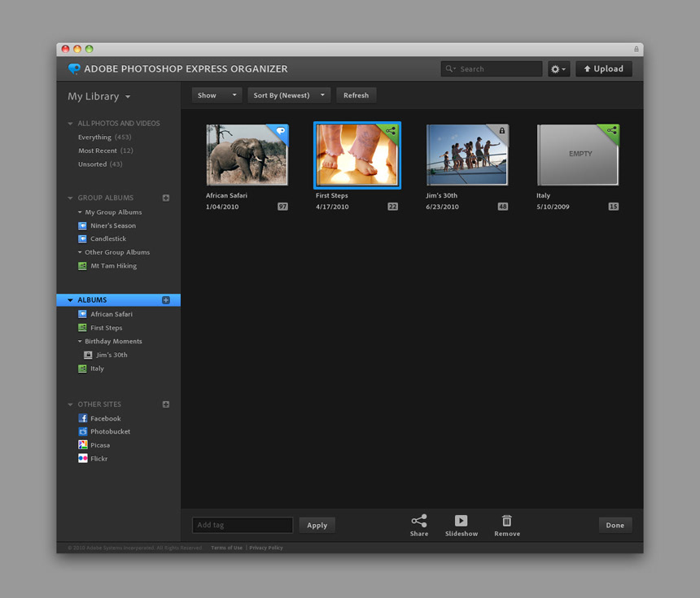
Task: Click the 15 photo count badge
Action: click(614, 207)
